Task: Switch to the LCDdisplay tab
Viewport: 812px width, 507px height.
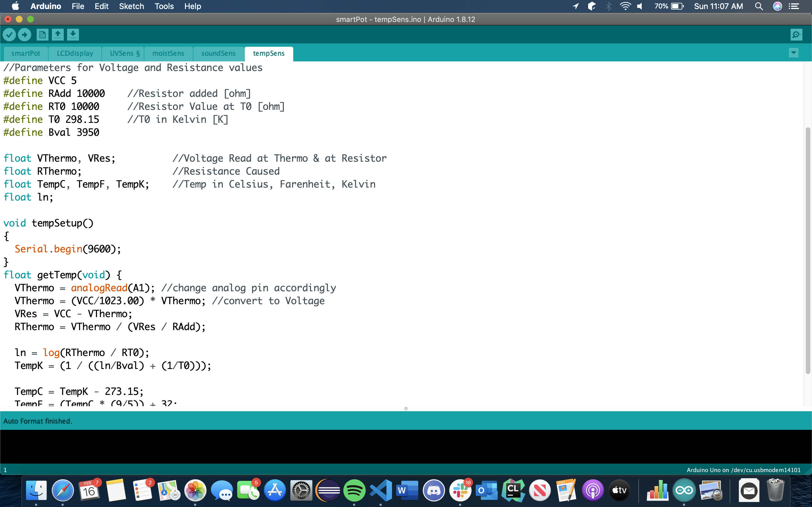Action: tap(75, 54)
